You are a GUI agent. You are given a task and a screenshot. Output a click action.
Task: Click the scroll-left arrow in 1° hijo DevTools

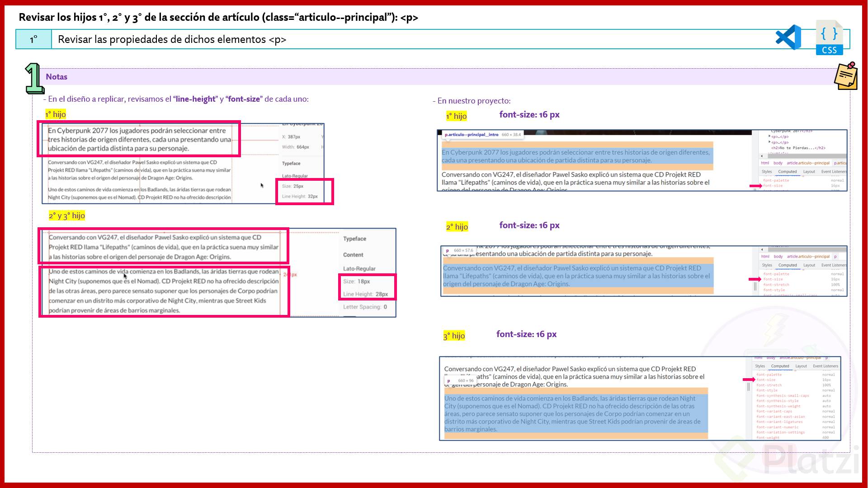(x=762, y=155)
